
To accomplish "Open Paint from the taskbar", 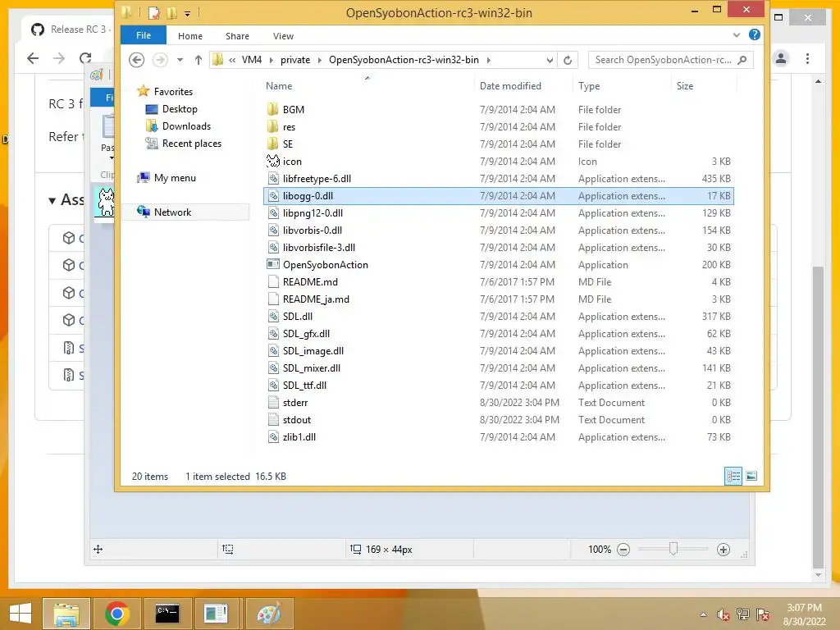I will click(269, 614).
